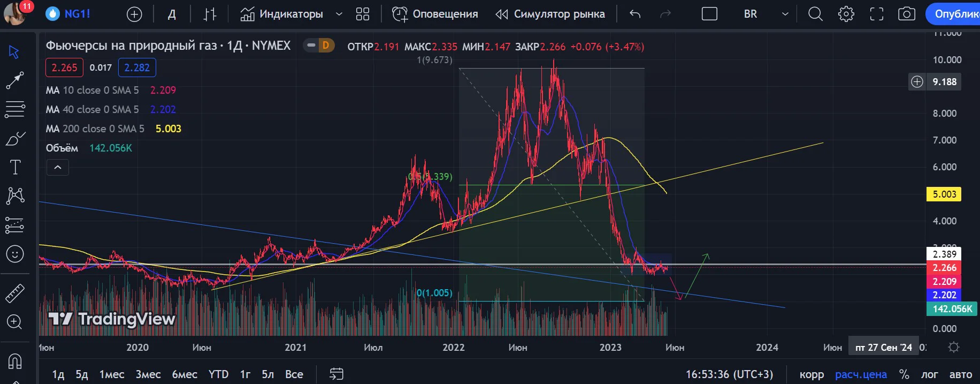Toggle auto scale with авто
Screen dimensions: 980x384
pyautogui.click(x=961, y=374)
